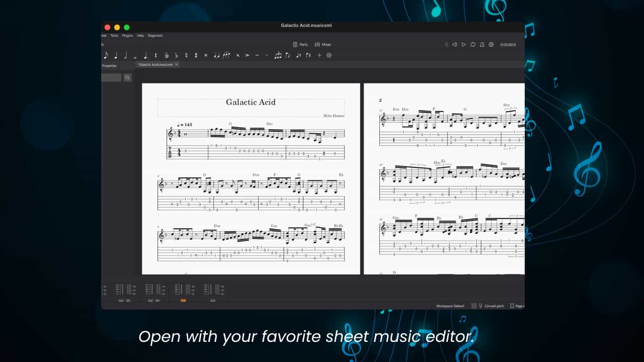Image resolution: width=644 pixels, height=362 pixels.
Task: Open the Page view dropdown
Action: [519, 305]
